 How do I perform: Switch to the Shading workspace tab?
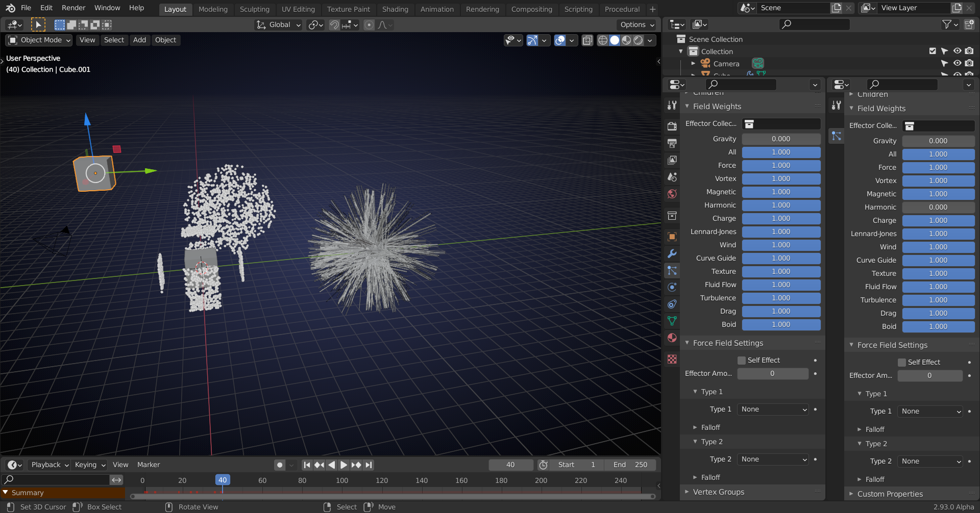395,9
